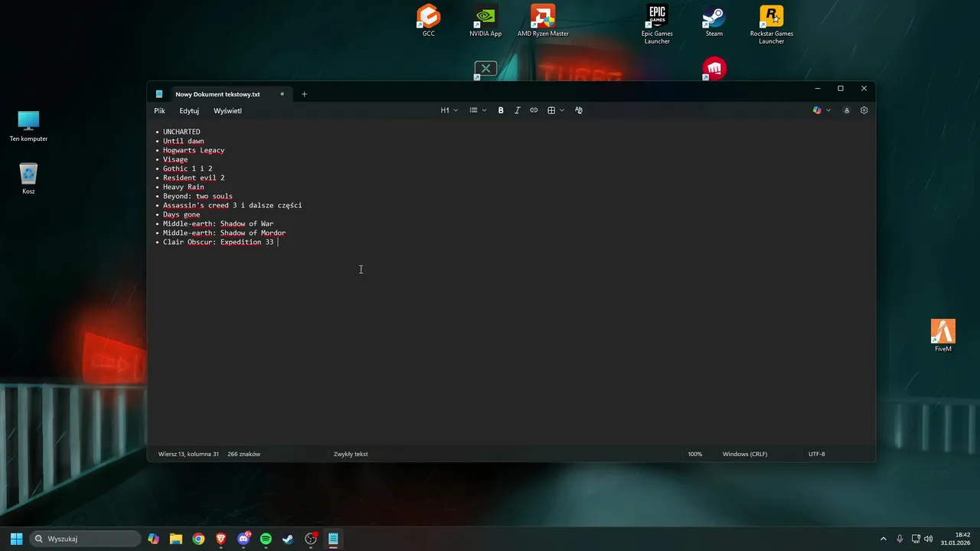980x551 pixels.
Task: Open the Notepad taskbar icon
Action: coord(333,539)
